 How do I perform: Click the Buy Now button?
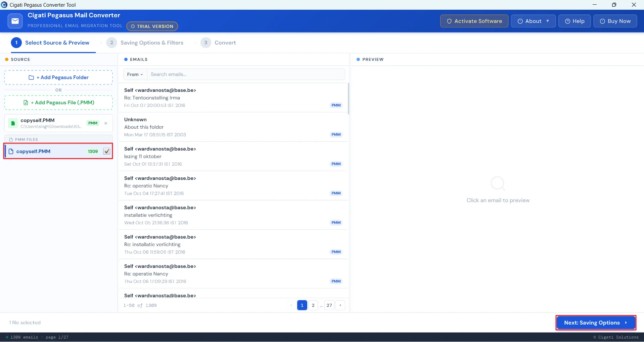pos(615,21)
